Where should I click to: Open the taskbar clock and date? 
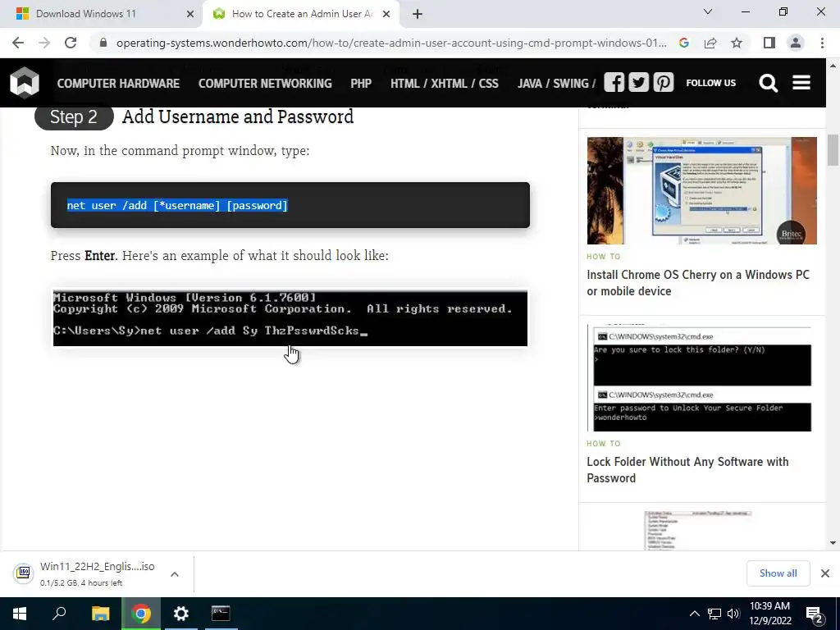pyautogui.click(x=769, y=614)
